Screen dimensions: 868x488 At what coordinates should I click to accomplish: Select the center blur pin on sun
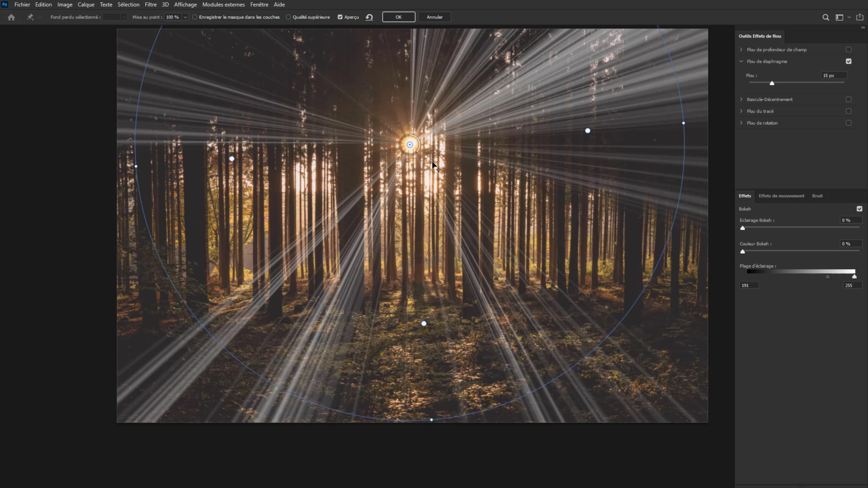point(410,145)
